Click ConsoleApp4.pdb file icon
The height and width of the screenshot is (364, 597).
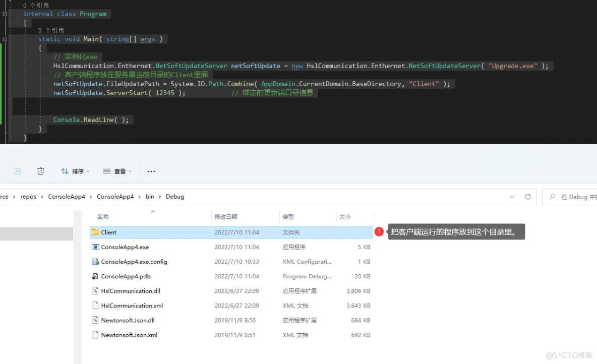(96, 276)
